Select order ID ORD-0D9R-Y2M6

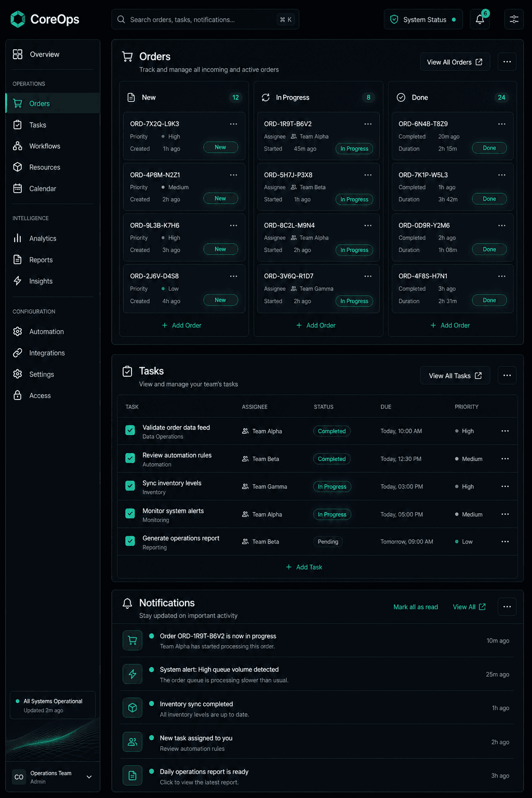(x=424, y=225)
